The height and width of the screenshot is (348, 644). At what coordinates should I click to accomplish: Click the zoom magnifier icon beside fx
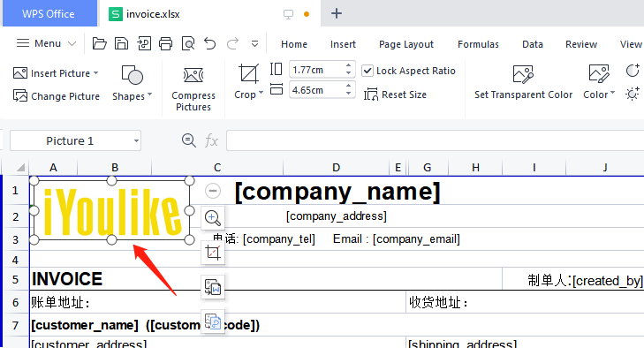point(188,140)
